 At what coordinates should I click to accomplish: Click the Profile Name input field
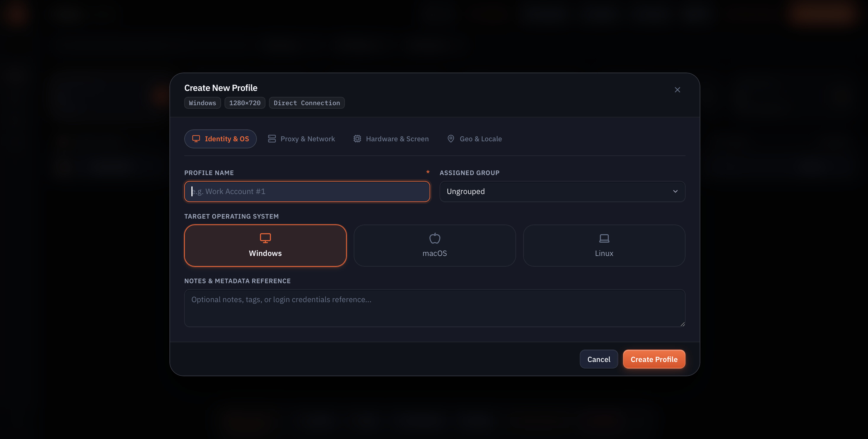click(x=307, y=191)
